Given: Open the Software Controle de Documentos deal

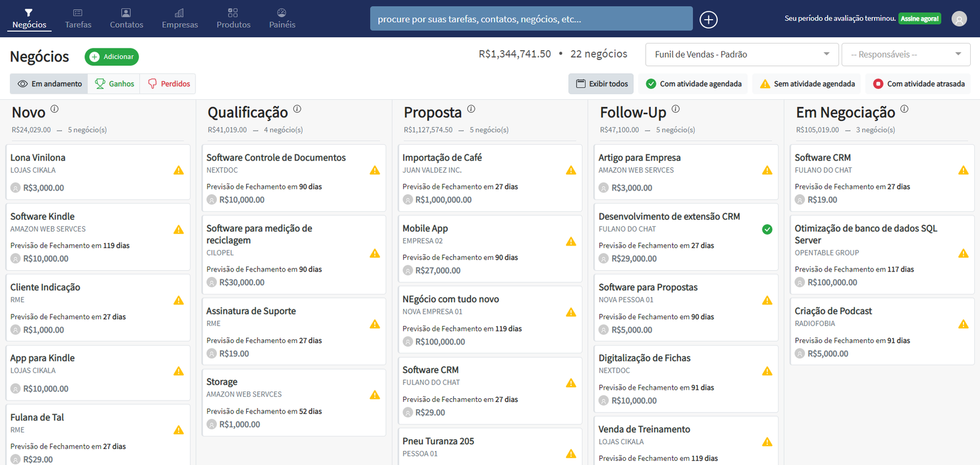Looking at the screenshot, I should click(294, 178).
